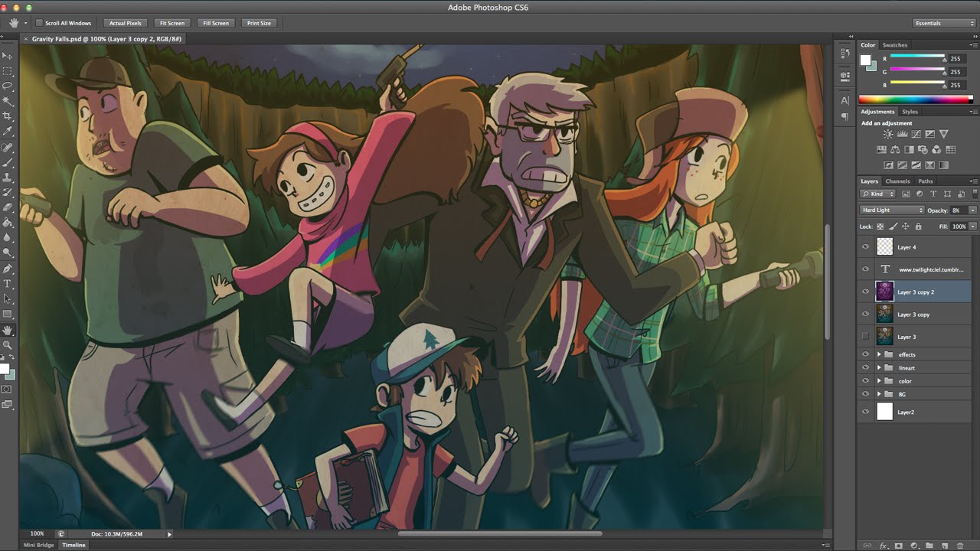Select the Blur tool
Image resolution: width=980 pixels, height=551 pixels.
pyautogui.click(x=8, y=238)
